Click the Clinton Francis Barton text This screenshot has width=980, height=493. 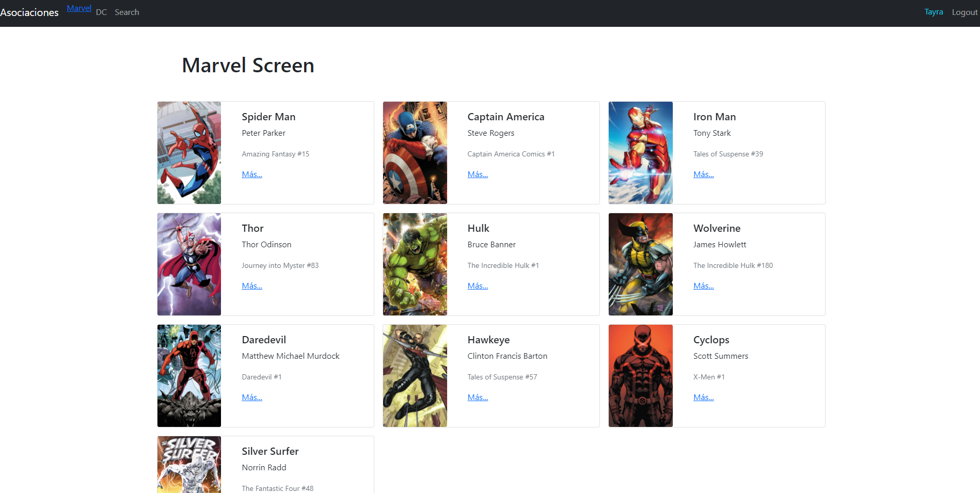click(x=508, y=356)
